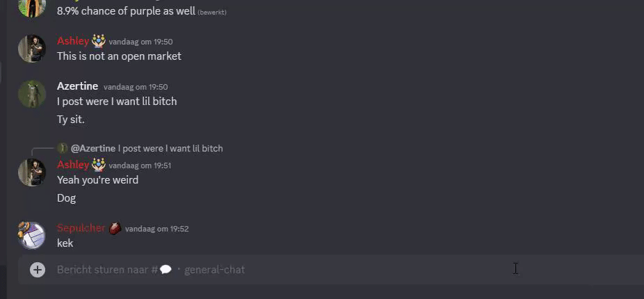This screenshot has width=644, height=299.
Task: Open the partially visible avatar above Ashley
Action: (x=32, y=8)
